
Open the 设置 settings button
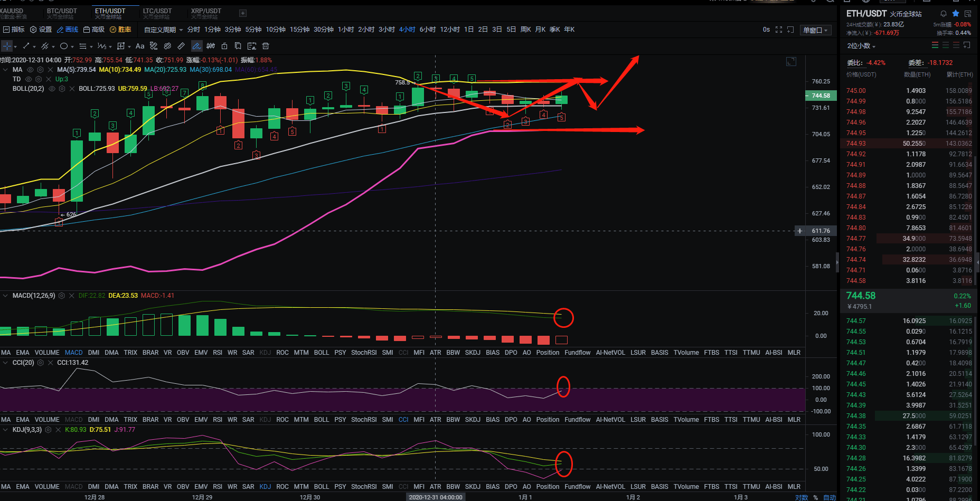tap(41, 30)
